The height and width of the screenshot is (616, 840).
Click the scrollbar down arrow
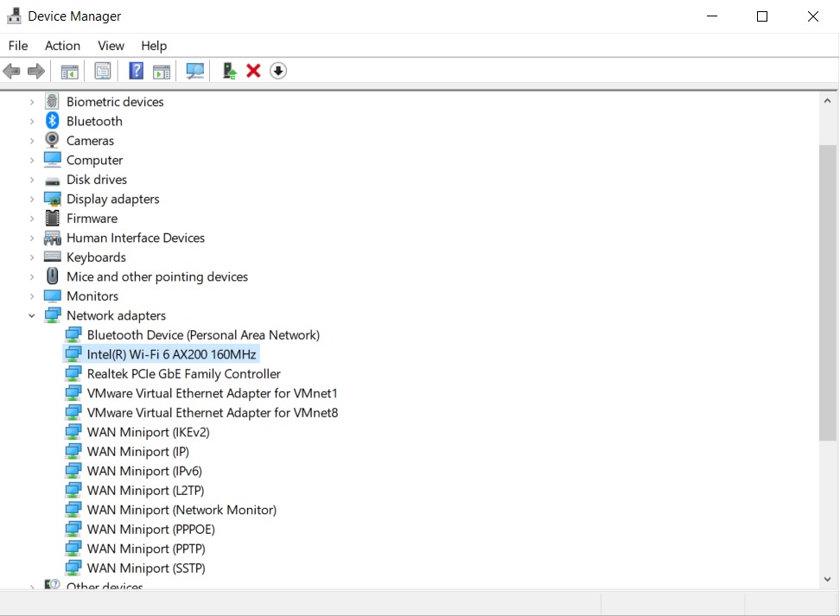click(827, 579)
